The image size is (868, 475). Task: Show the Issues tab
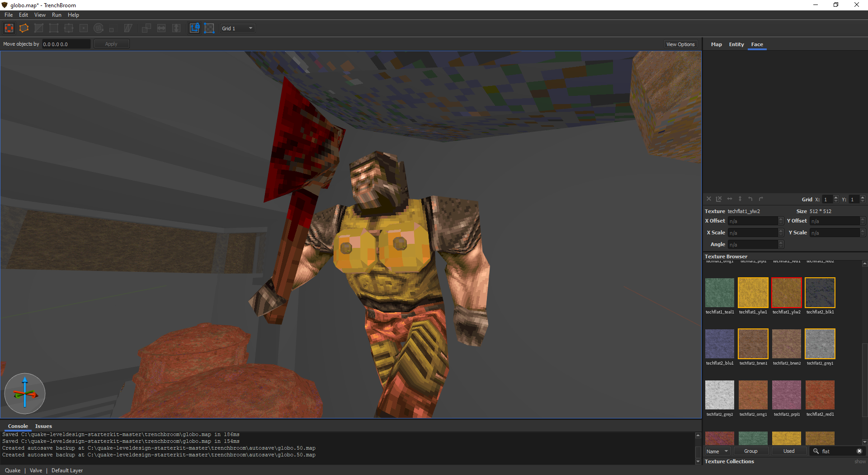tap(43, 426)
